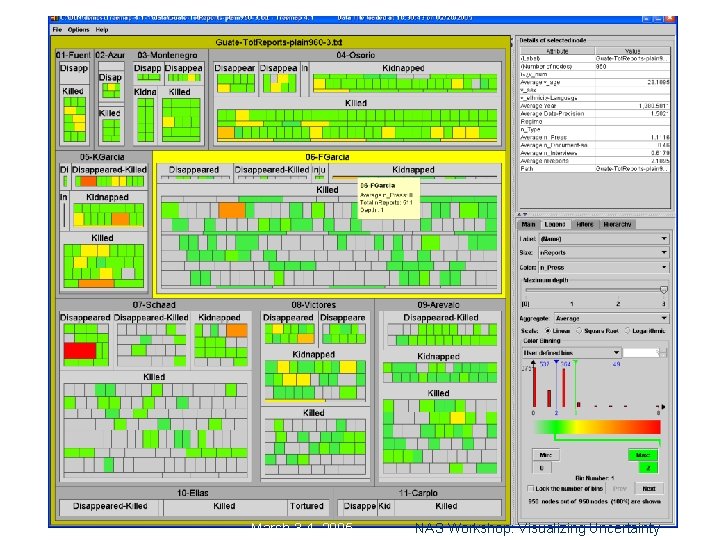Select the Path row in details table
Screen dimensions: 720x540
(595, 169)
